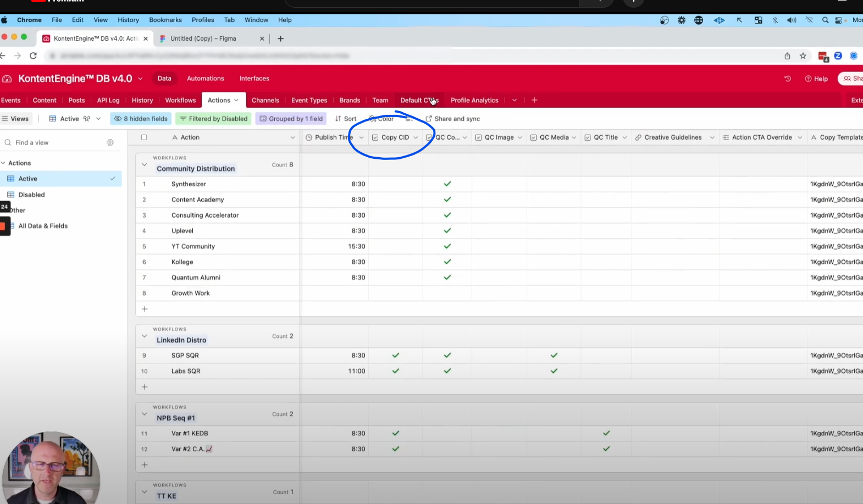The width and height of the screenshot is (863, 504).
Task: Click the base history clock icon
Action: point(787,79)
